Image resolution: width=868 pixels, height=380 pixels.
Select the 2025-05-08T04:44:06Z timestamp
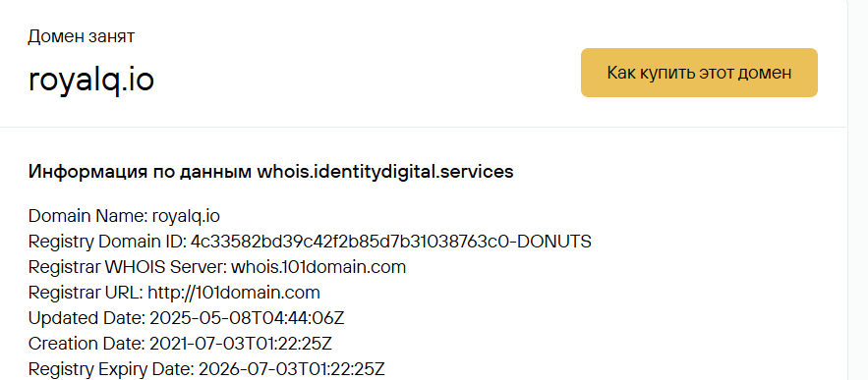pyautogui.click(x=247, y=318)
